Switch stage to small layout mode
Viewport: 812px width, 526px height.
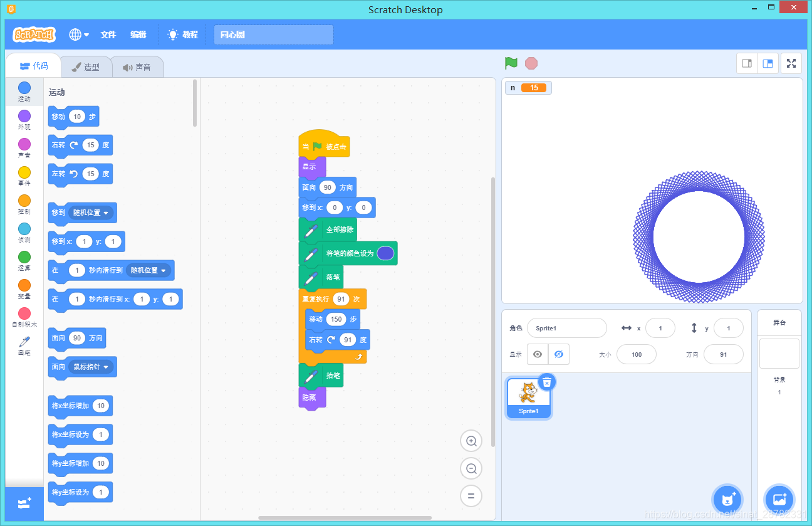(746, 63)
